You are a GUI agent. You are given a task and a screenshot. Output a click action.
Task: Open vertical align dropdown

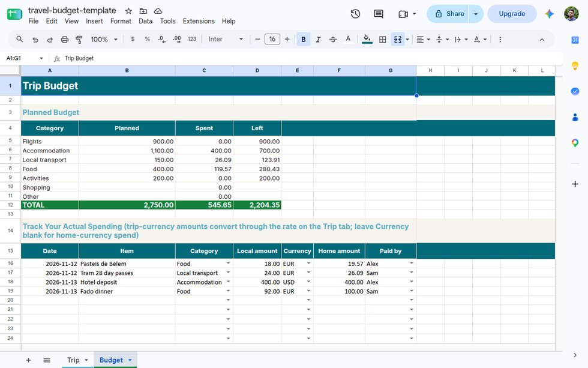[443, 40]
